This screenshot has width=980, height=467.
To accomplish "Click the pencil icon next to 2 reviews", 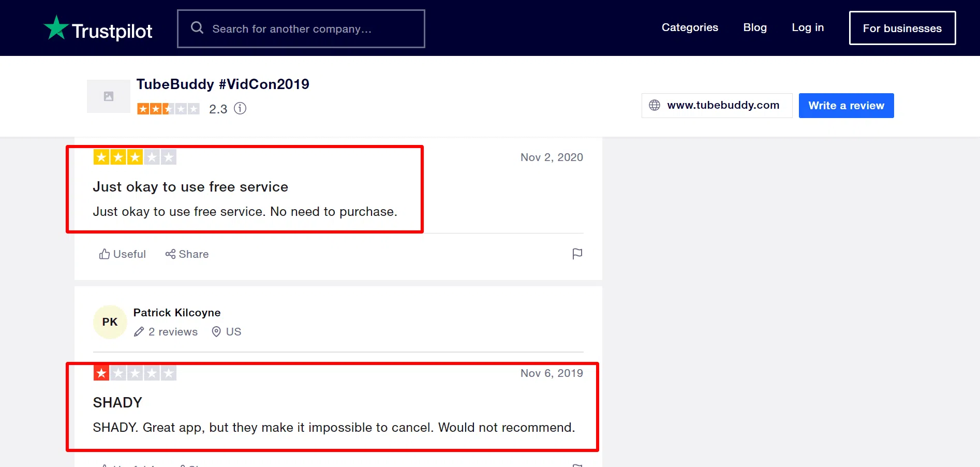I will pyautogui.click(x=139, y=332).
